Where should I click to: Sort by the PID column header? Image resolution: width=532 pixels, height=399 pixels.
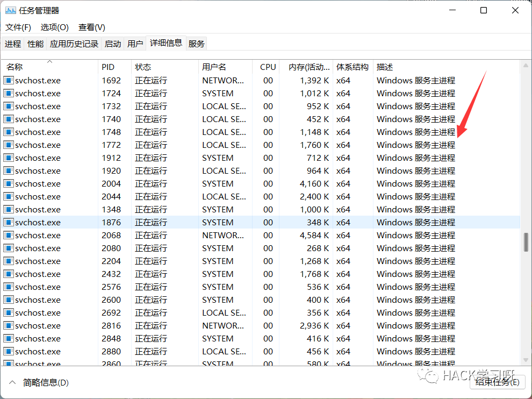[114, 67]
